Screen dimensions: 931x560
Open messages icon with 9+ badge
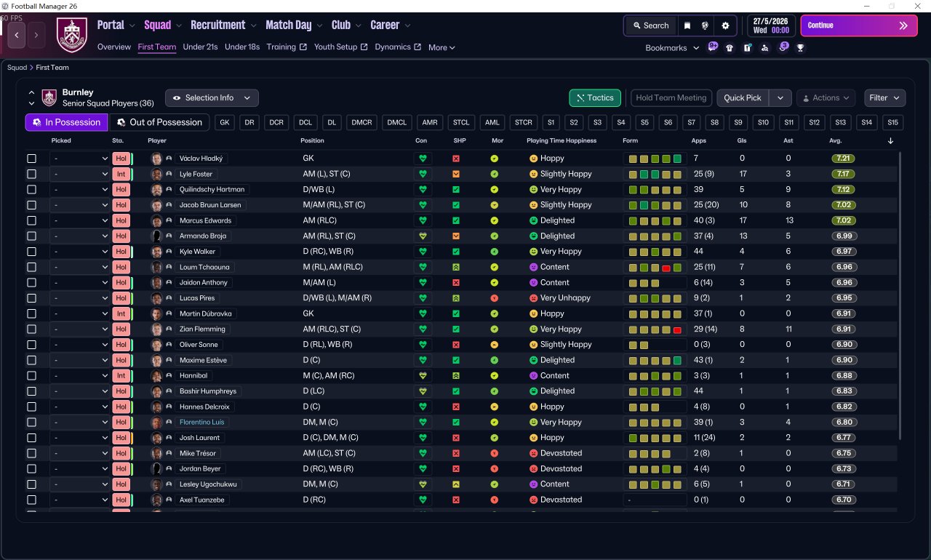point(712,47)
